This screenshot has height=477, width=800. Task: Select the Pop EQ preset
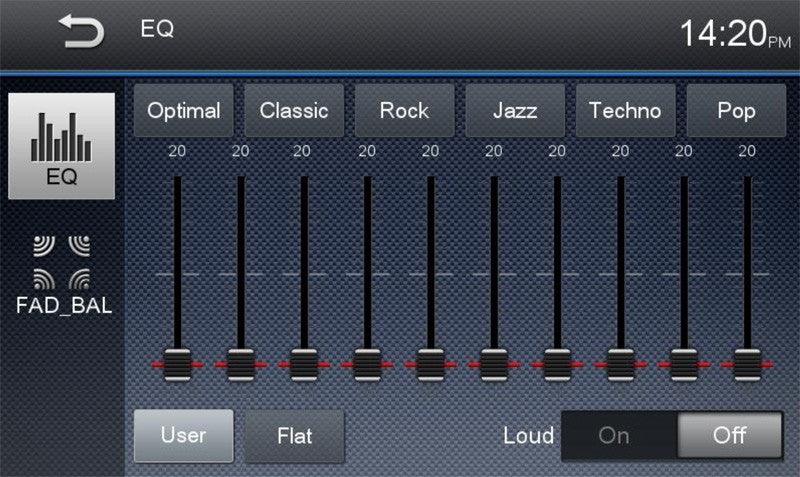tap(736, 111)
